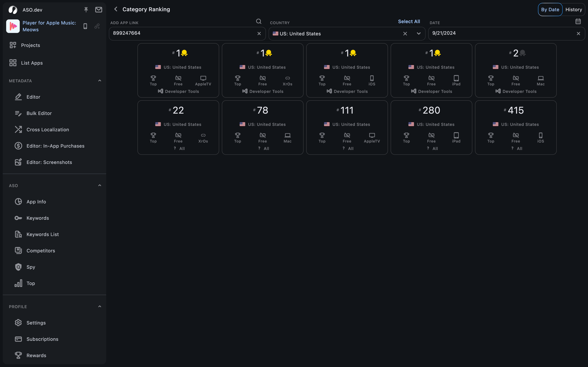This screenshot has width=588, height=367.
Task: Click the XrOs icon in #1 Developer Tools card
Action: tap(288, 78)
